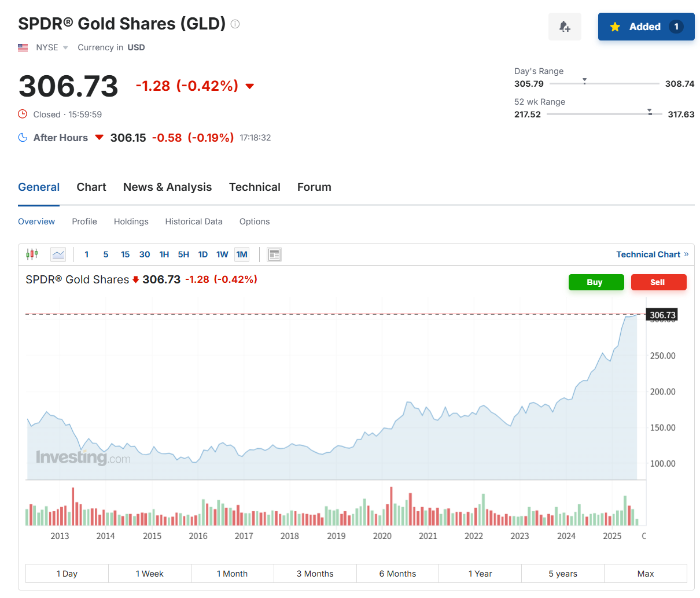Go to the Holdings sub-tab

[x=131, y=222]
